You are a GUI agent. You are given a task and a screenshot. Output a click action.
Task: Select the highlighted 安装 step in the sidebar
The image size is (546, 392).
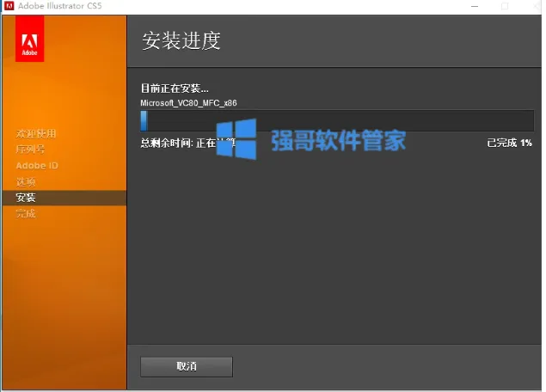pyautogui.click(x=64, y=198)
